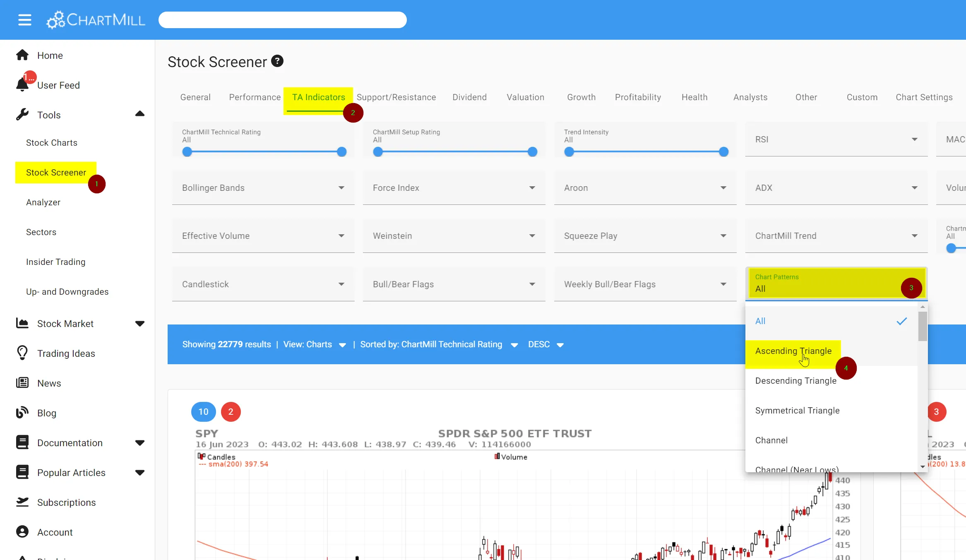966x560 pixels.
Task: Switch to the Support/Resistance tab
Action: click(x=396, y=97)
